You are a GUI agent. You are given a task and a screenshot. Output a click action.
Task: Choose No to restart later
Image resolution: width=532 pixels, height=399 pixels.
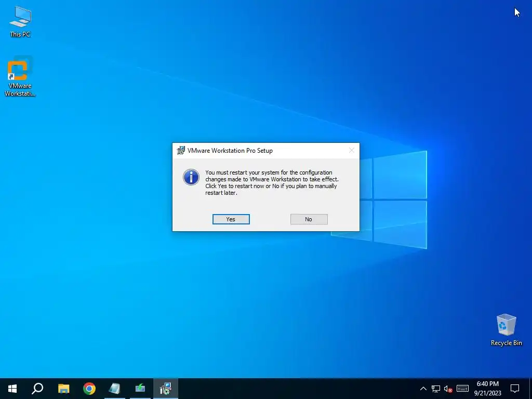tap(309, 219)
